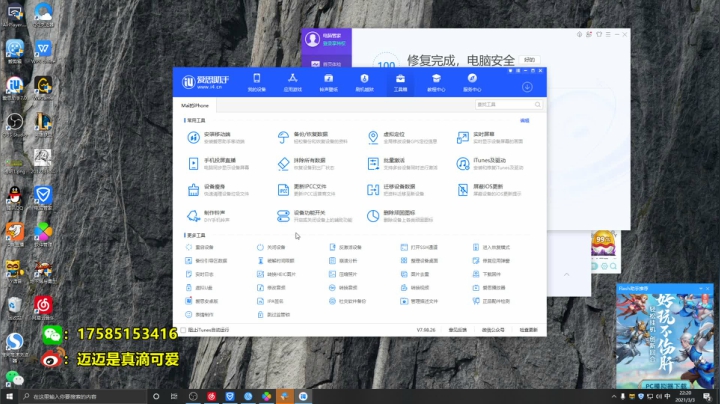Open the IPA签名 signing tool

[270, 301]
